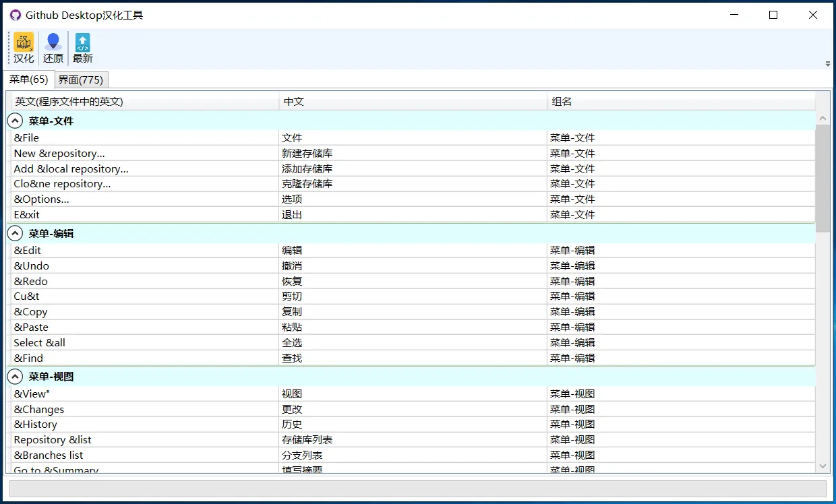The height and width of the screenshot is (504, 836).
Task: Click the list's scroll up arrow
Action: point(823,119)
